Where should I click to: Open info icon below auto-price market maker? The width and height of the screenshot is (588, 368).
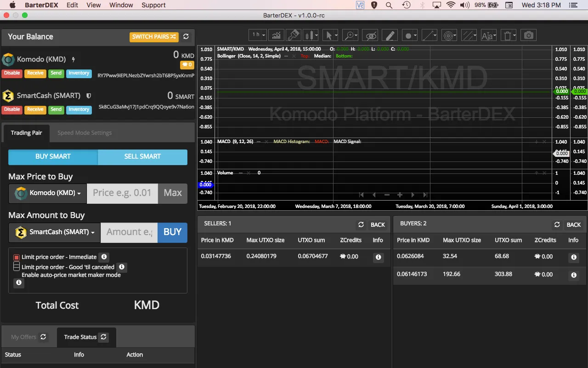[19, 282]
